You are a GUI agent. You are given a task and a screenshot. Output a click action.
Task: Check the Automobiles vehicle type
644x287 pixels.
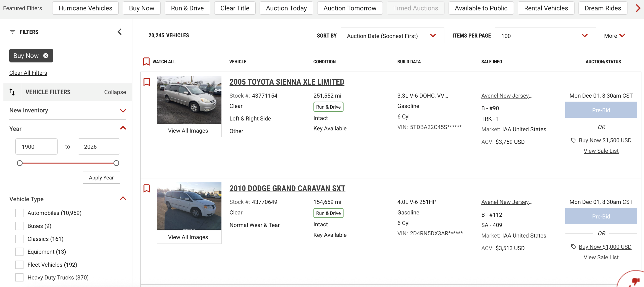[19, 213]
